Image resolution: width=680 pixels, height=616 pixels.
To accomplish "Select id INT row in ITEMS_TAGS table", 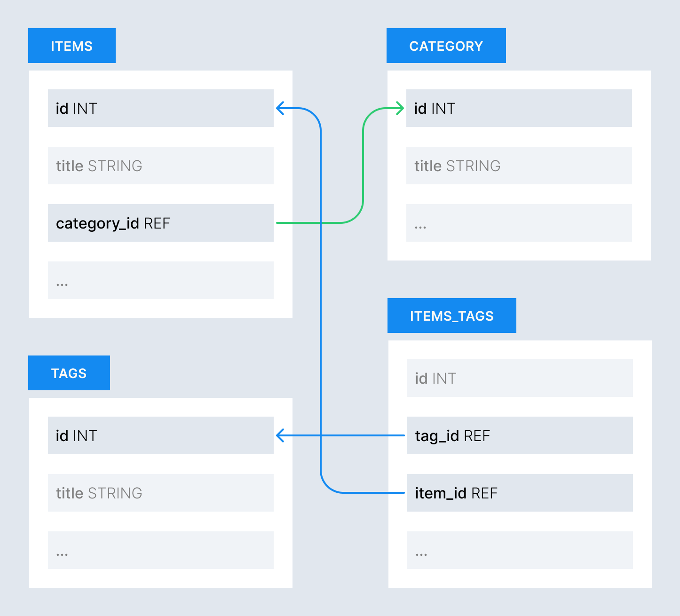I will (520, 378).
